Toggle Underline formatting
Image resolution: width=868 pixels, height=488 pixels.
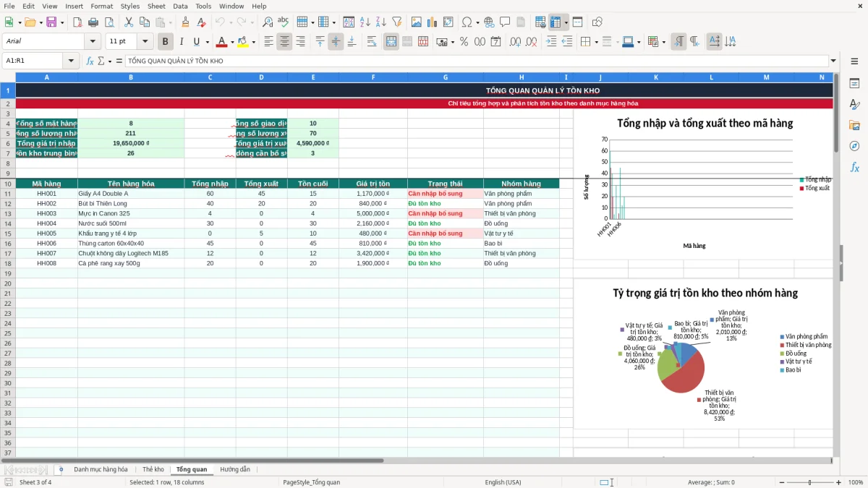pos(196,42)
